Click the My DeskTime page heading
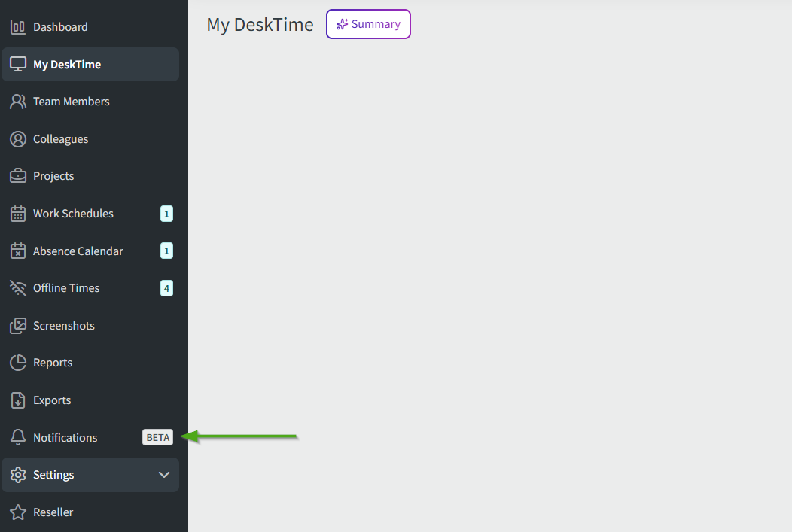Image resolution: width=792 pixels, height=532 pixels. tap(260, 25)
